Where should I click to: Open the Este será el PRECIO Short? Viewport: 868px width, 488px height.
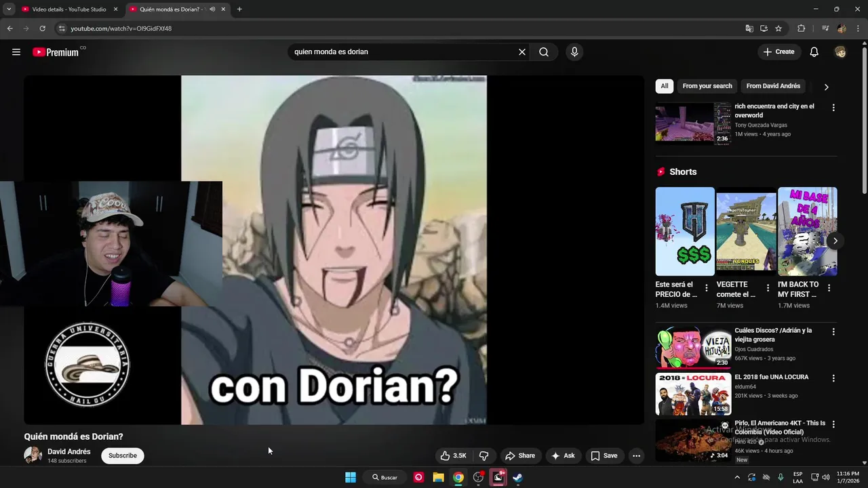[x=685, y=231]
